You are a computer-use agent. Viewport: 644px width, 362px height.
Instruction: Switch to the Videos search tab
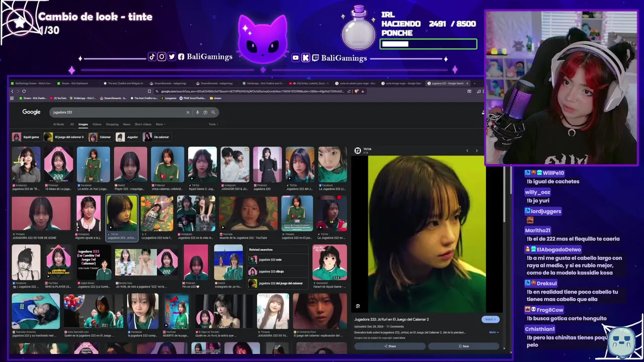click(97, 124)
